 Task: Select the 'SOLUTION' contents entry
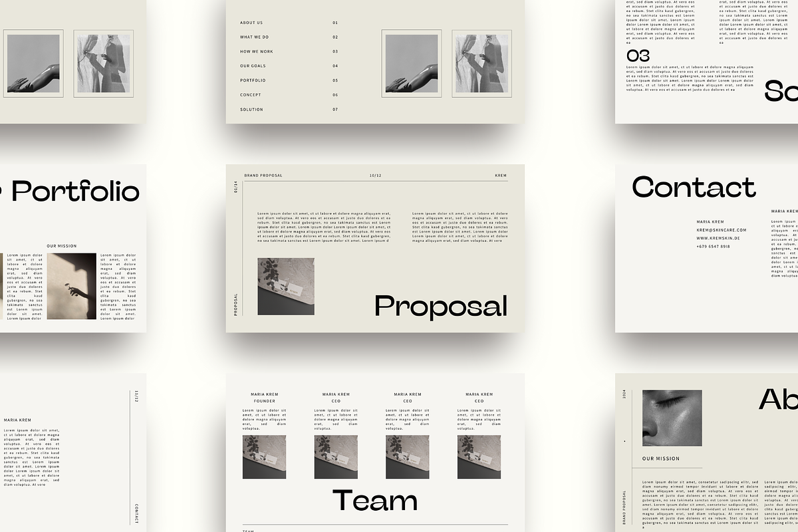pos(251,110)
